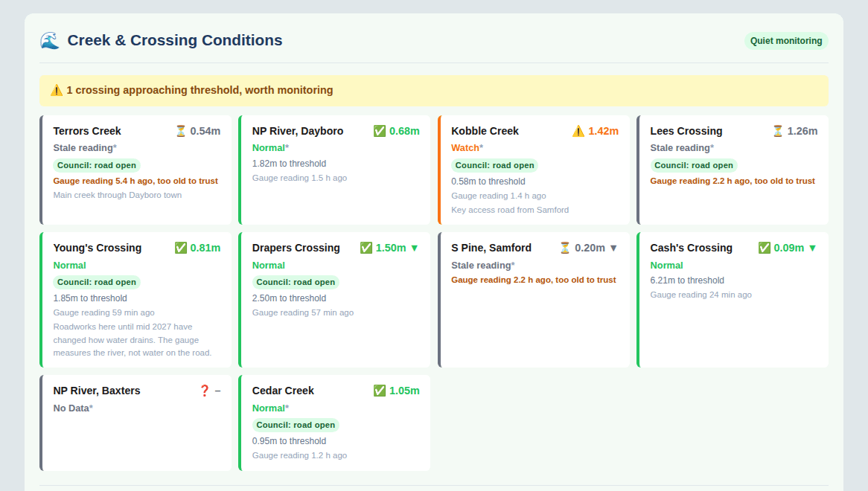Click the green check icon on Cash's Crossing
Viewport: 868px width, 491px height.
coord(765,248)
